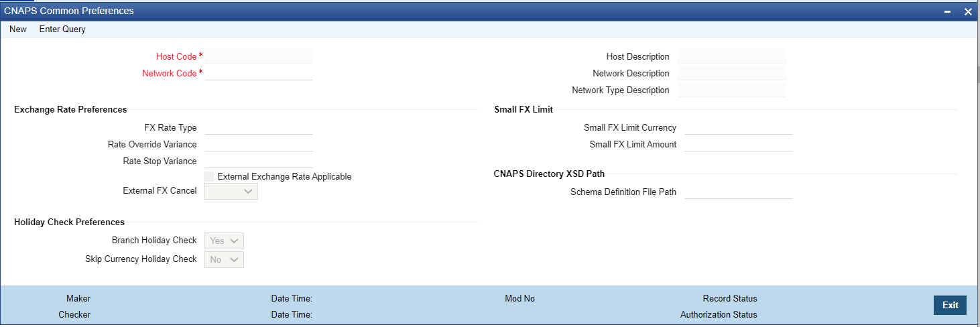Image resolution: width=980 pixels, height=327 pixels.
Task: Click the Exchange Rate Preferences heading
Action: pyautogui.click(x=70, y=109)
